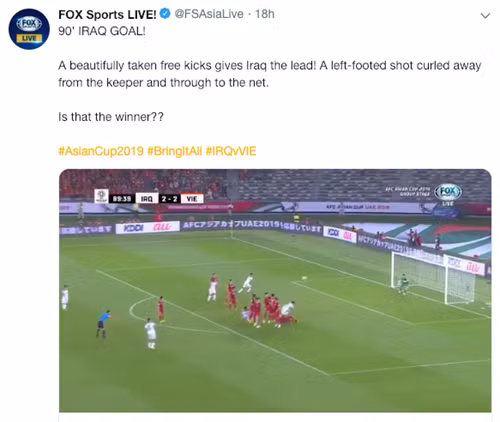Open the FOX Sports LIVE! account name
The width and height of the screenshot is (500, 422).
107,14
